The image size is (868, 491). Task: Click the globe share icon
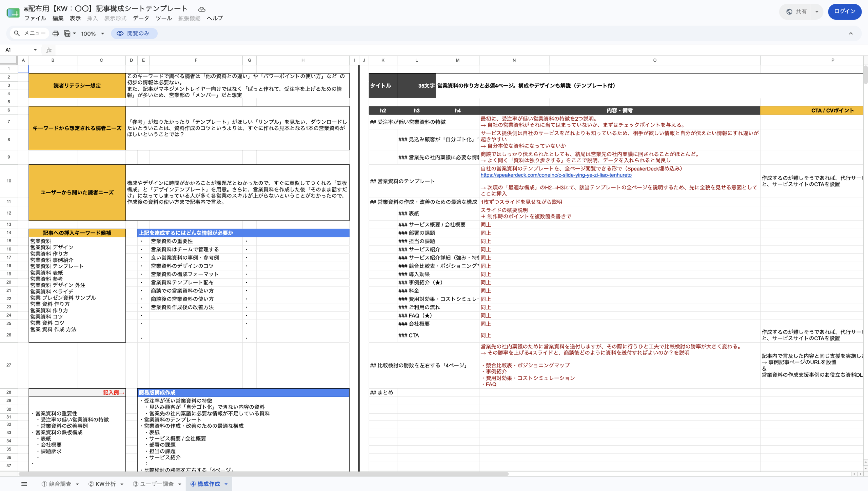click(x=789, y=12)
